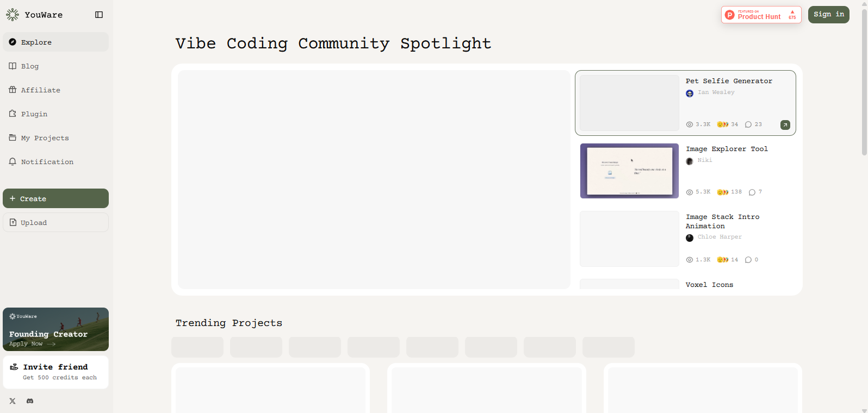Open Pet Selfie Generator via arrow icon
868x413 pixels.
point(785,125)
